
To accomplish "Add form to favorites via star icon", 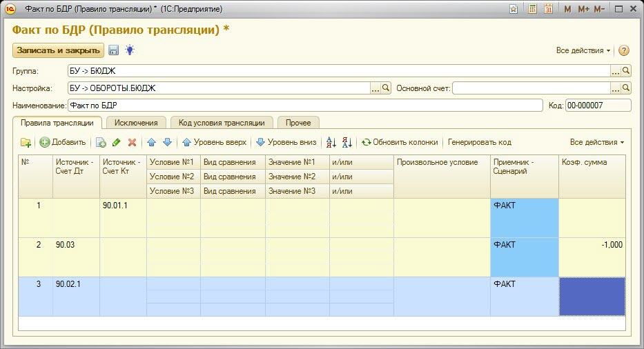I will click(x=513, y=10).
